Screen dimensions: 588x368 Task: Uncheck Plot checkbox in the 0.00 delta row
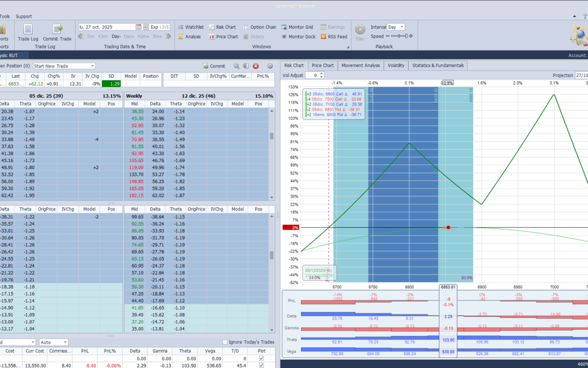[261, 359]
